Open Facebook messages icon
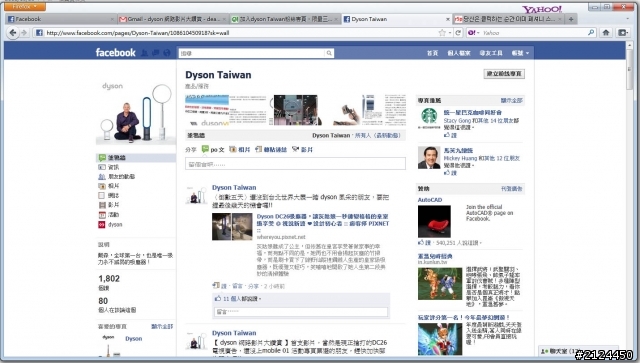 click(x=156, y=53)
